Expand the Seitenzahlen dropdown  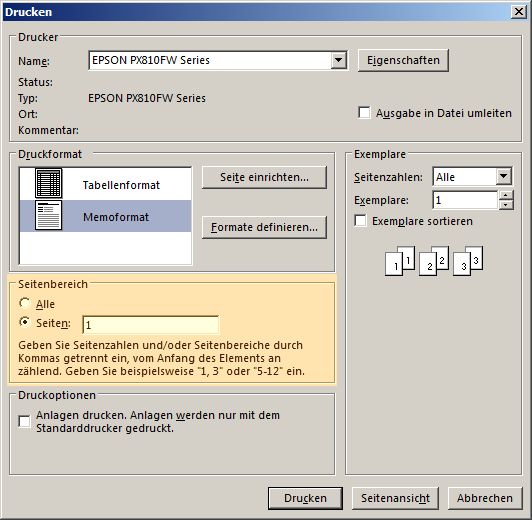pos(504,176)
